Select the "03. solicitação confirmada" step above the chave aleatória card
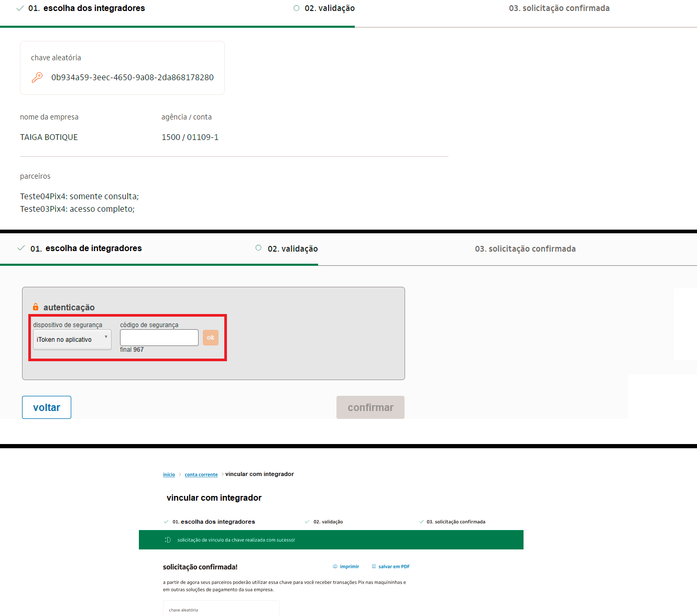 pos(559,8)
